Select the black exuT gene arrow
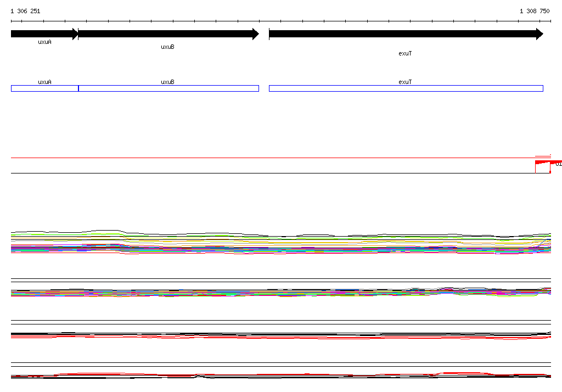 406,34
